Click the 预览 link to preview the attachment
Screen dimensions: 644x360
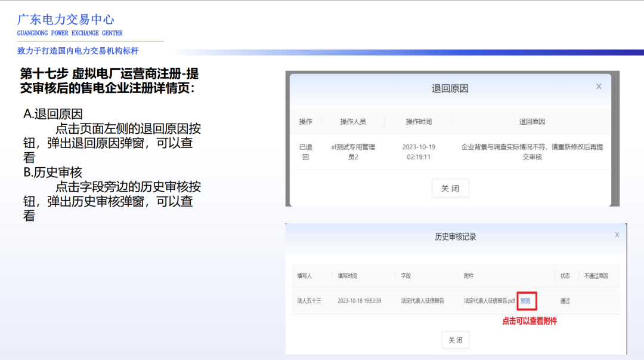525,301
